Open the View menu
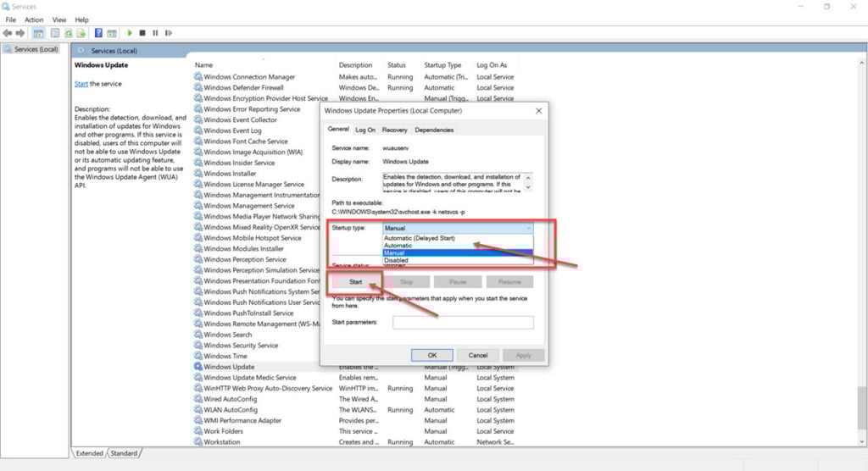Viewport: 868px width, 471px height. [x=58, y=19]
